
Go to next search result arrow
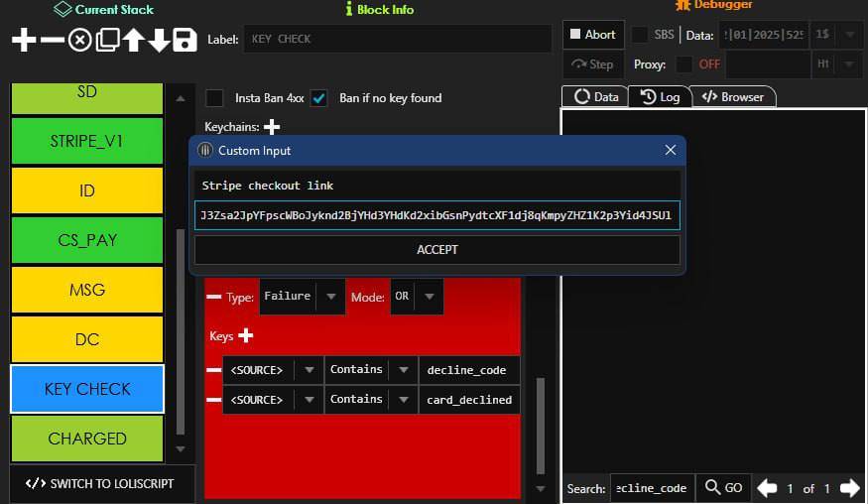(x=850, y=488)
